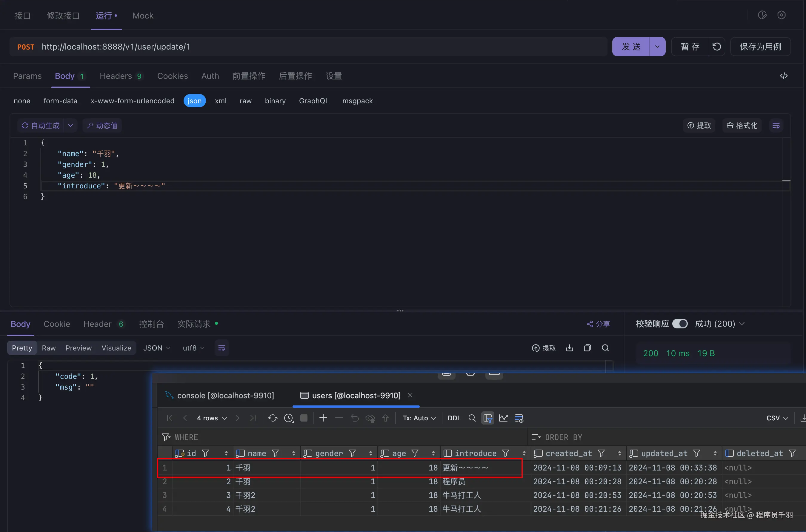Select the form-data body type
This screenshot has height=532, width=806.
(x=60, y=101)
